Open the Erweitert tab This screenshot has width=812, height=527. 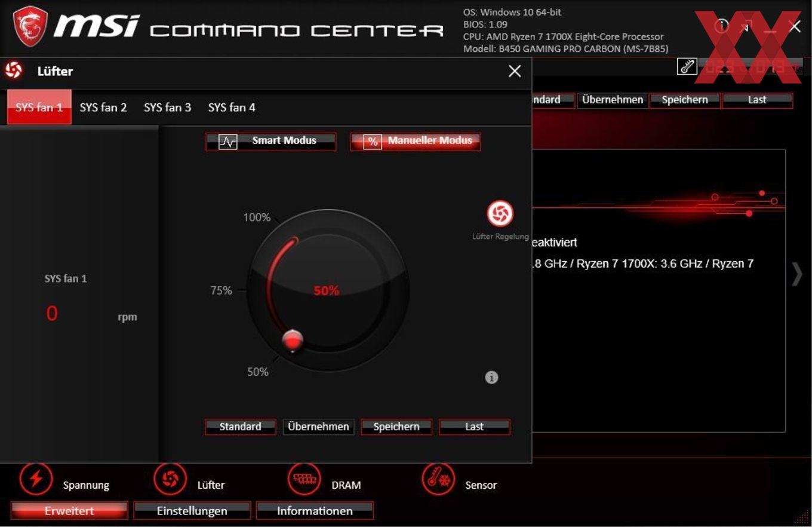coord(69,511)
